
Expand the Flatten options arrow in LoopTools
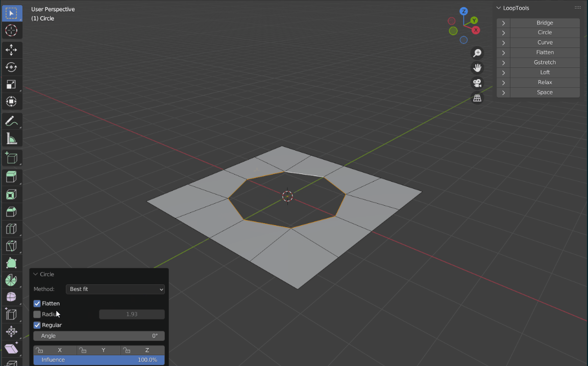coord(503,53)
